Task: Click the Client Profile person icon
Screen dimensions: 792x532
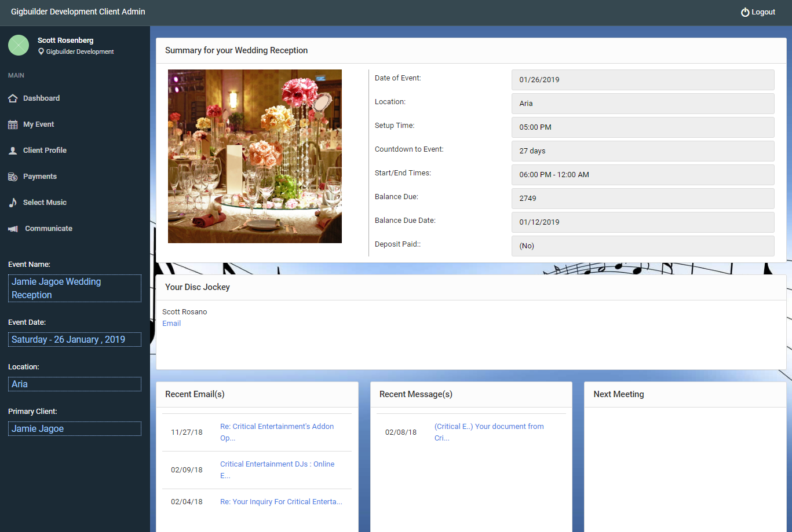Action: [x=13, y=151]
